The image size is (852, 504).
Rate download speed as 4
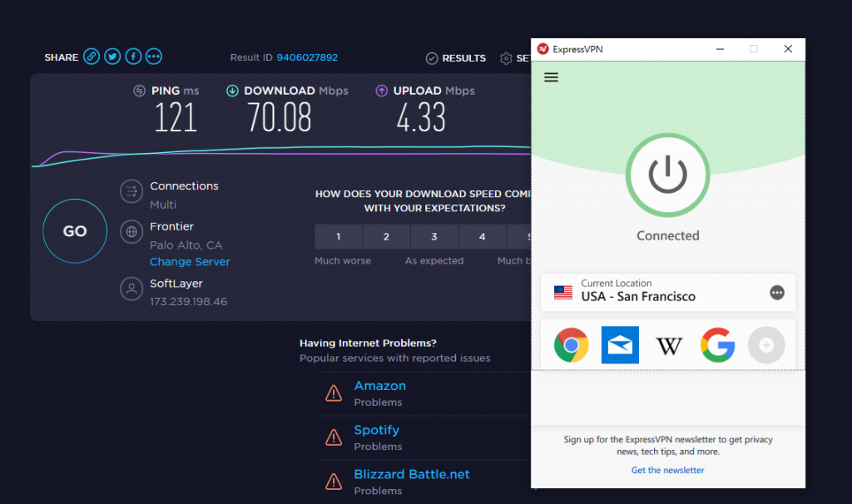click(482, 237)
